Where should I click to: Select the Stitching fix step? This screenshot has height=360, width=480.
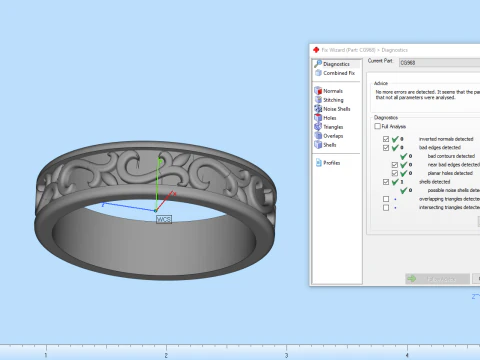[x=329, y=100]
